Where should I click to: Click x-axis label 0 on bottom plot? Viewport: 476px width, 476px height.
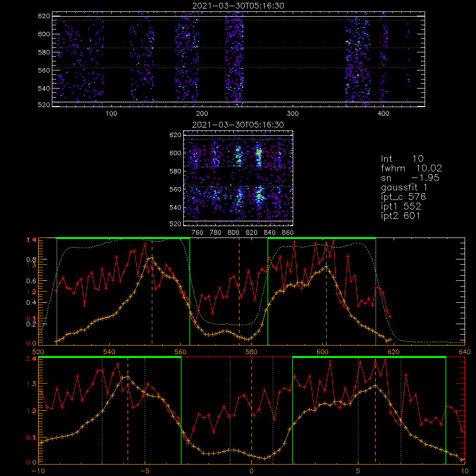click(x=251, y=471)
